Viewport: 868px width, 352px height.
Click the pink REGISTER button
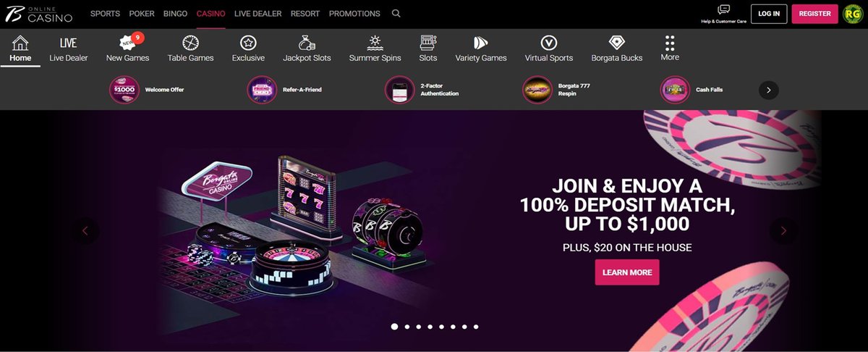coord(814,14)
